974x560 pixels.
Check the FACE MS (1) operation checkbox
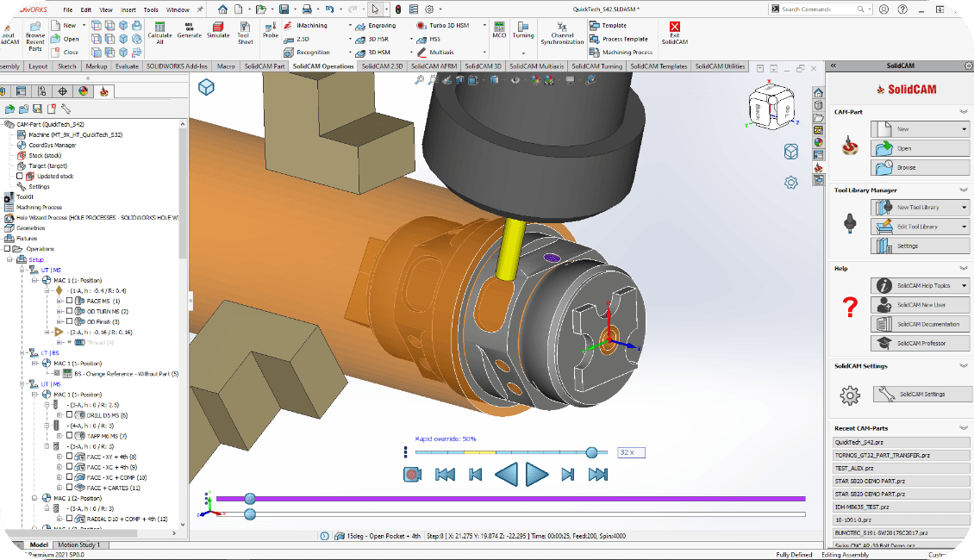coord(70,301)
